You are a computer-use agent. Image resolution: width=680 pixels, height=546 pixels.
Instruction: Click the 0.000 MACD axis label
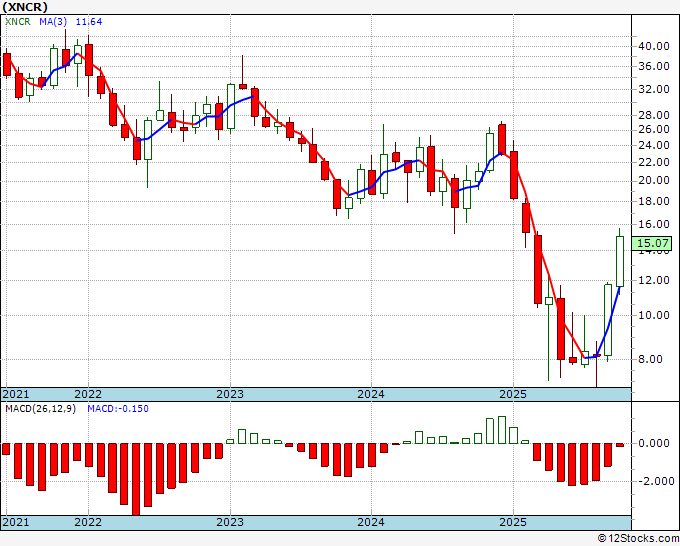(654, 443)
